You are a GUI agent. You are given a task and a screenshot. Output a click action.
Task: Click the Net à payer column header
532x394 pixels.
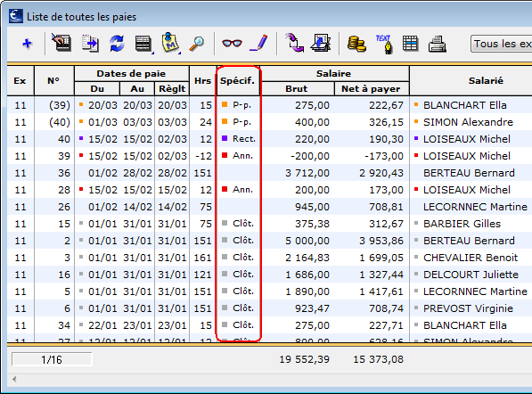coord(372,88)
